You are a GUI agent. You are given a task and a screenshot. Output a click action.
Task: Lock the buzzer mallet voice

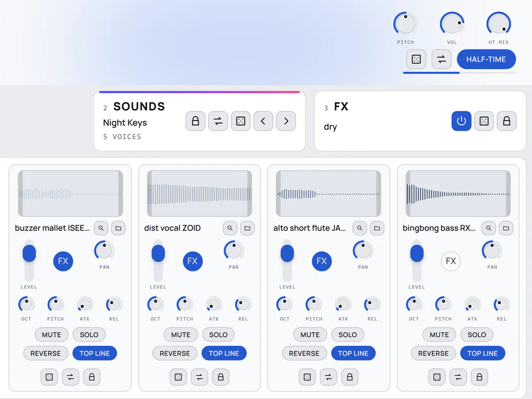92,377
